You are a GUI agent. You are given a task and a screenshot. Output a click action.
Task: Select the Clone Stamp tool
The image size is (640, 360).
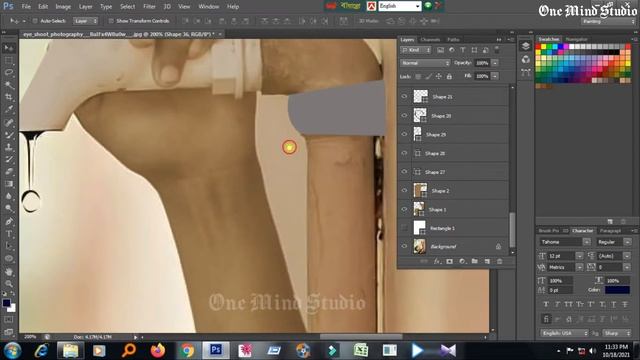pos(9,147)
